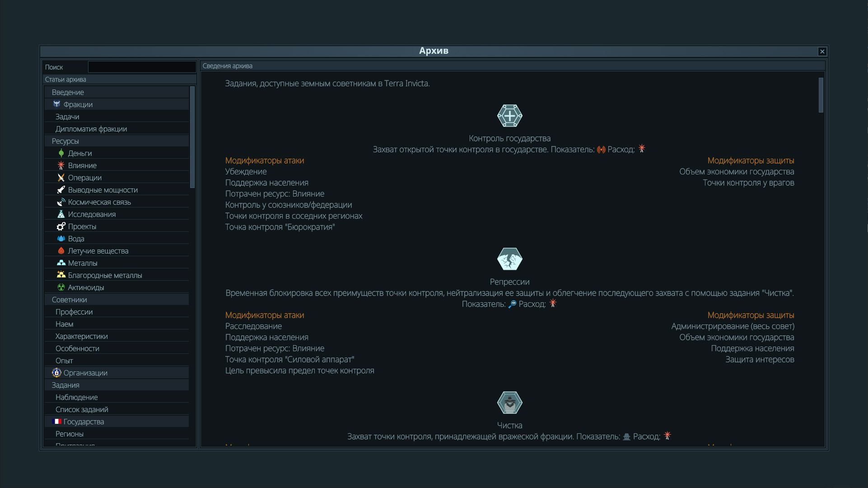The width and height of the screenshot is (868, 488).
Task: Click the Purge (Чистка) hexagon icon
Action: click(509, 403)
